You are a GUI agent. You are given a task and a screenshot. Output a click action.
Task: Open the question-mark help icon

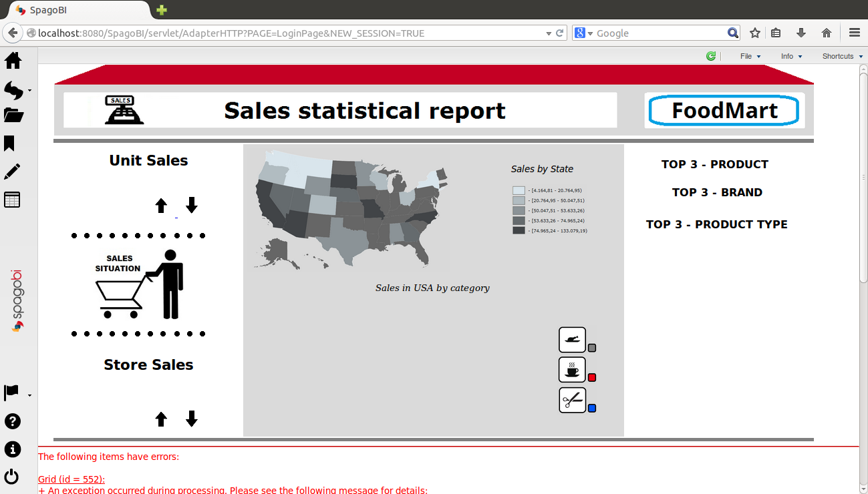(x=12, y=421)
